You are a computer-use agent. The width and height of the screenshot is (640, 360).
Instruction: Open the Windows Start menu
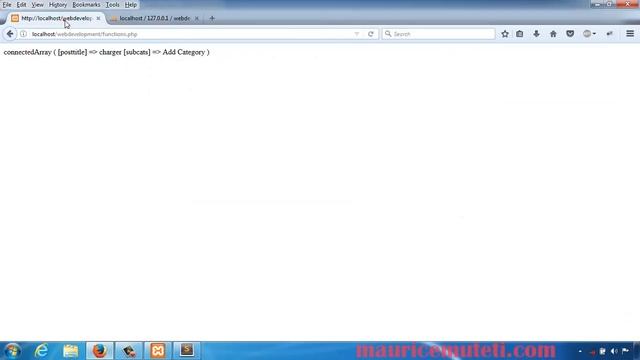[13, 351]
